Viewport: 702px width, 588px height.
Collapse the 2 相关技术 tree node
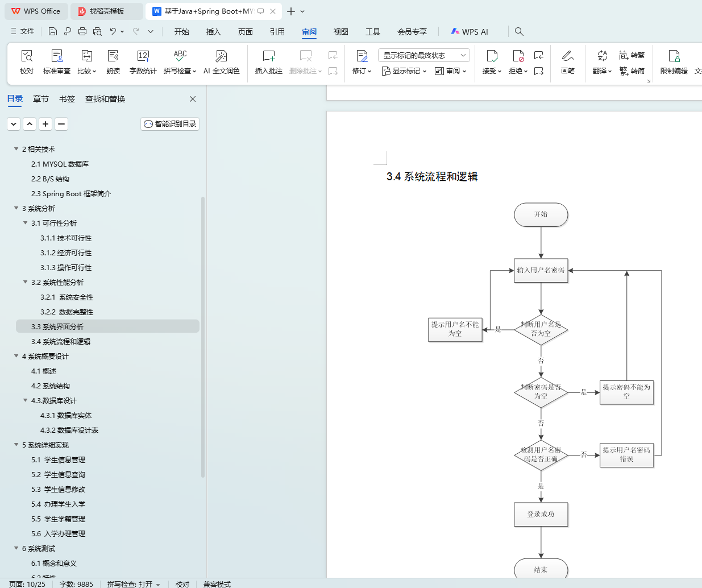tap(16, 149)
